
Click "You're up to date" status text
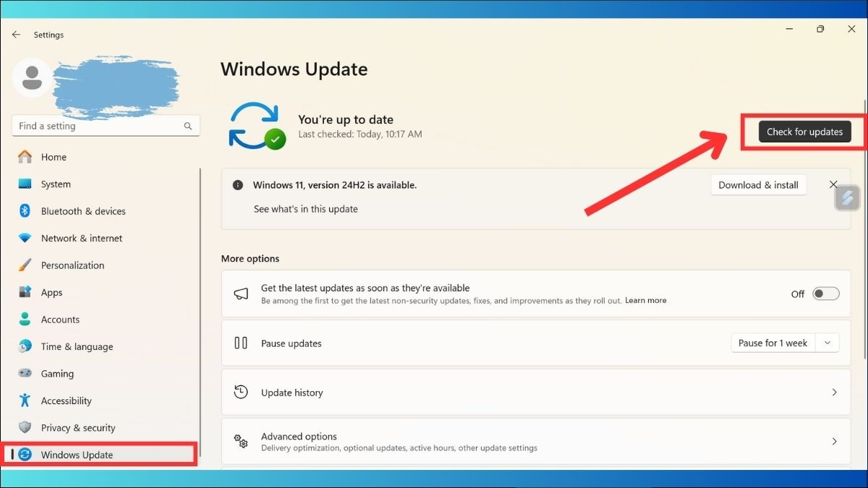346,119
